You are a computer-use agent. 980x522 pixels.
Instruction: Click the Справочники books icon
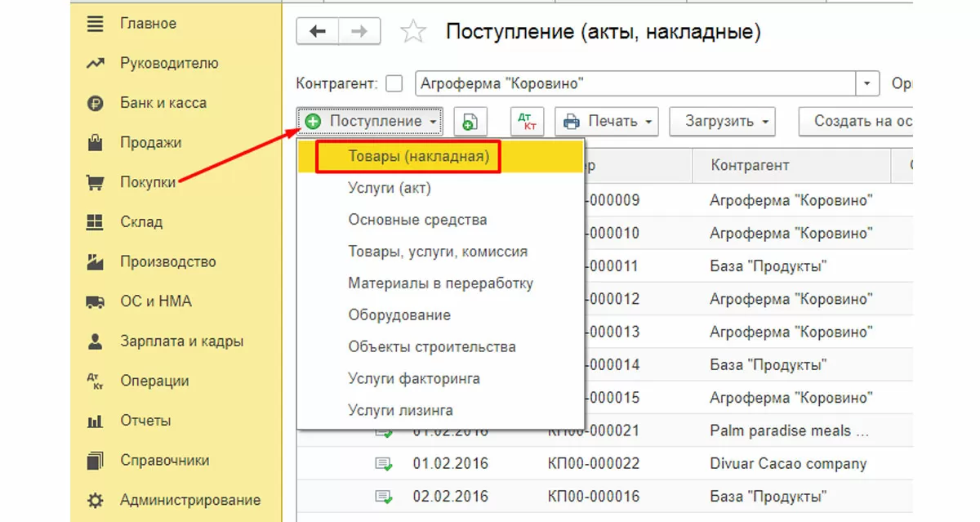(x=96, y=461)
